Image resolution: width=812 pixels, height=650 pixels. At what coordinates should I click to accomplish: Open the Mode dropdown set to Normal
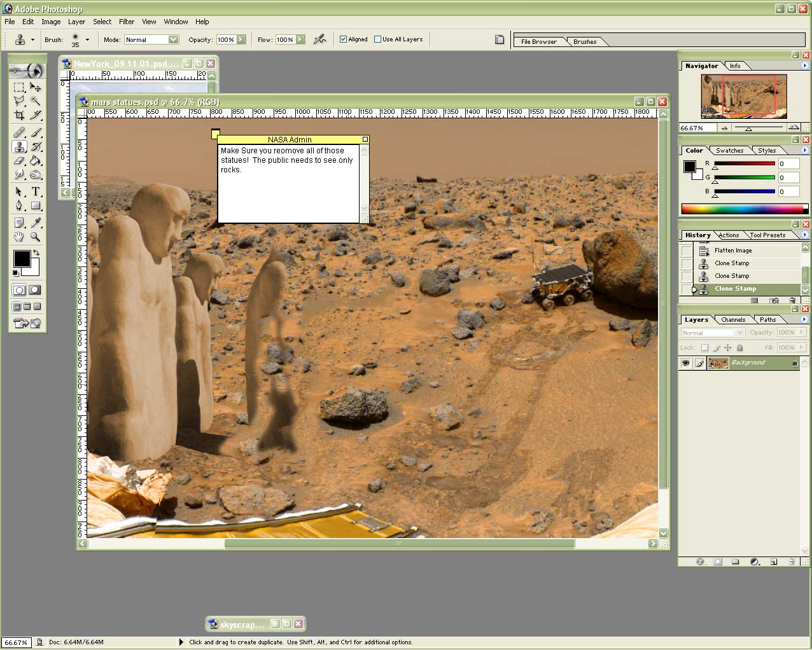tap(173, 39)
